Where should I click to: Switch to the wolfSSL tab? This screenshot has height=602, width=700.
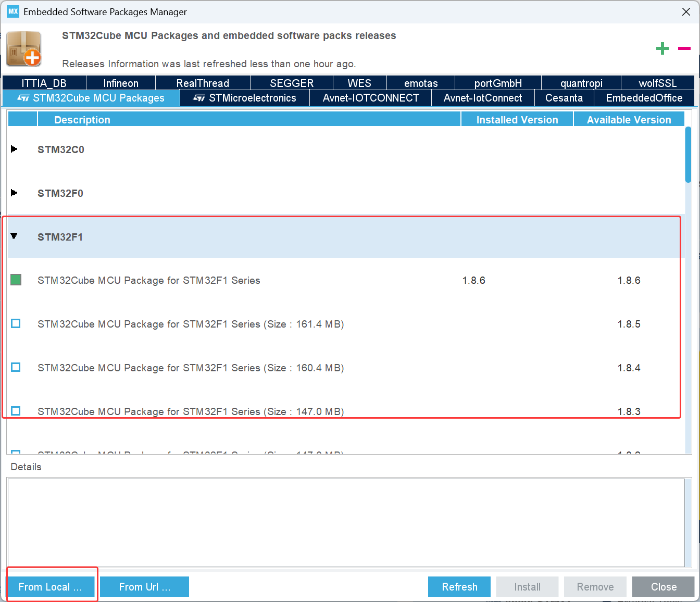click(658, 83)
